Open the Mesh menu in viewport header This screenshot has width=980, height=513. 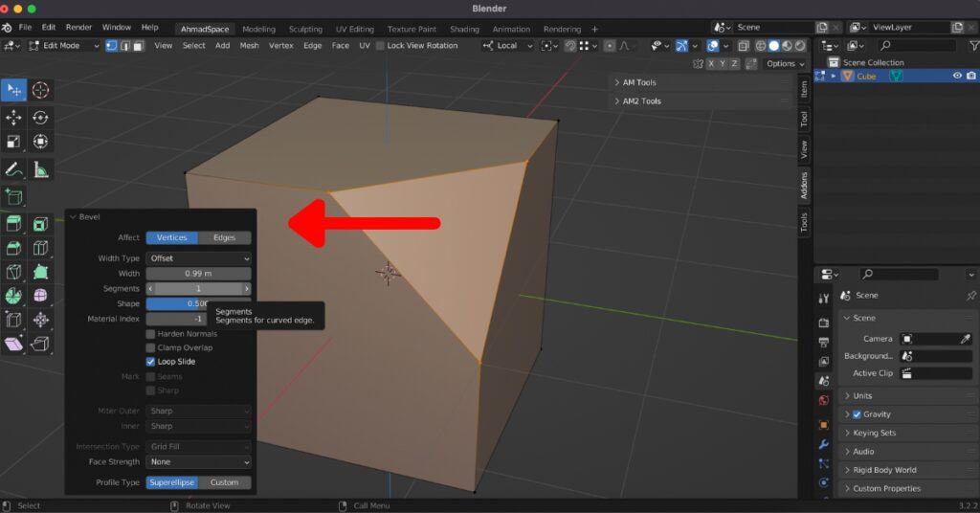click(249, 45)
